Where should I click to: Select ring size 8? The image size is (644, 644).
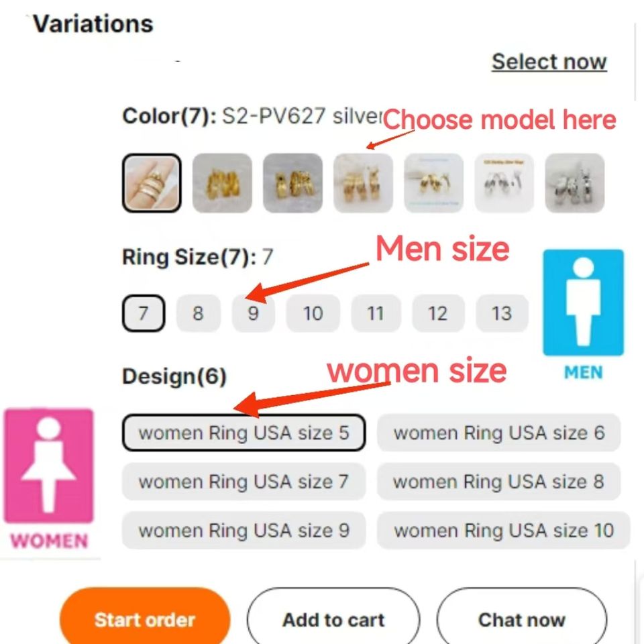[x=199, y=313]
